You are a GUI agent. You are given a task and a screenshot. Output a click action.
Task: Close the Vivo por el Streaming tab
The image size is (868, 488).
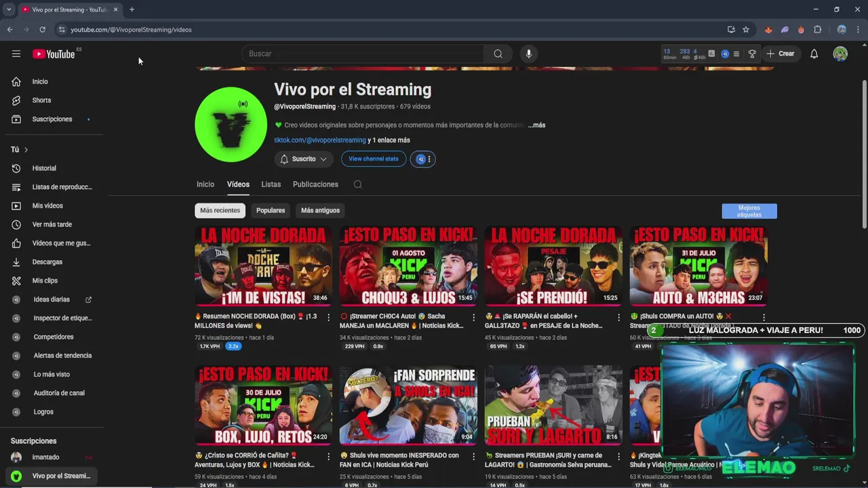115,9
